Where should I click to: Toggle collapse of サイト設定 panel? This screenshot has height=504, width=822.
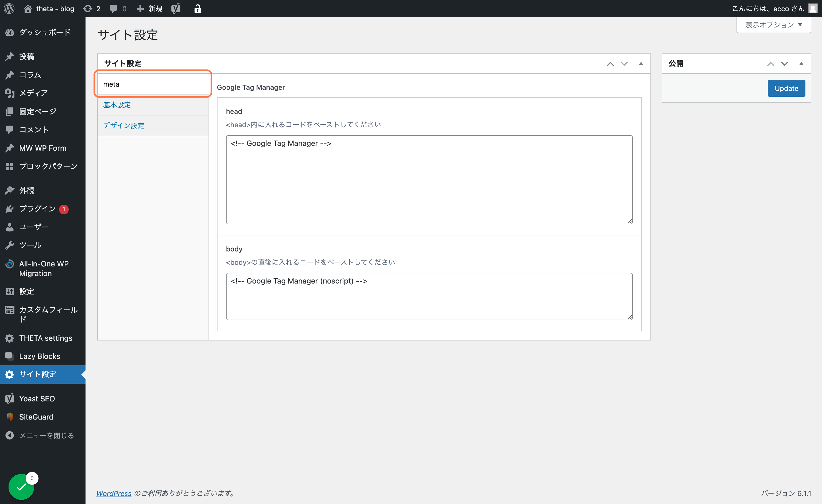tap(641, 64)
